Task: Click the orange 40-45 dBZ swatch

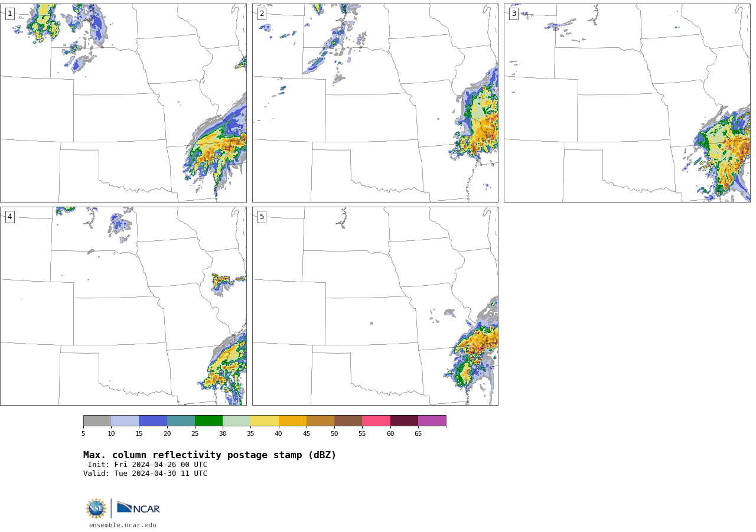Action: pos(292,420)
